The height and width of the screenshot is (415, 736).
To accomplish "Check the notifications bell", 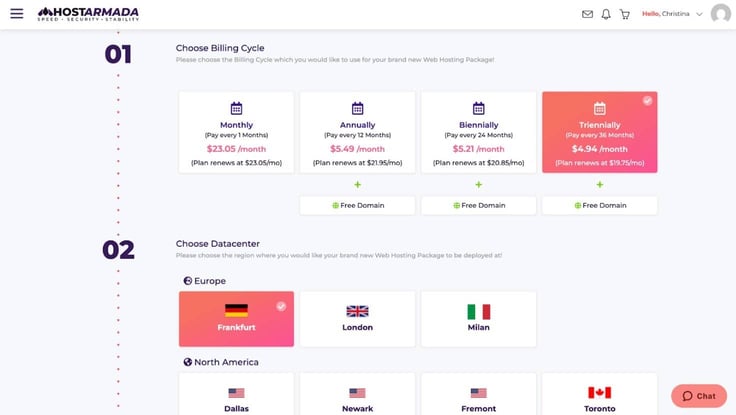I will pos(606,14).
